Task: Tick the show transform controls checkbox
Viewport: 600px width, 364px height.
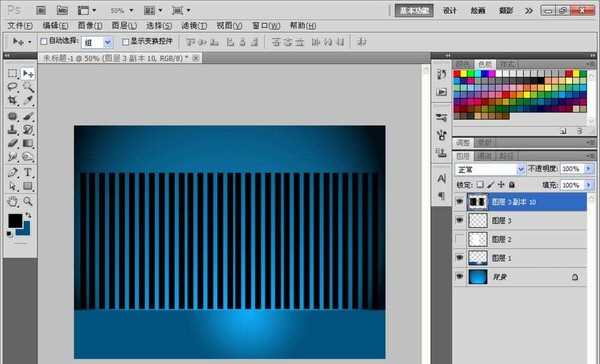Action: [125, 41]
